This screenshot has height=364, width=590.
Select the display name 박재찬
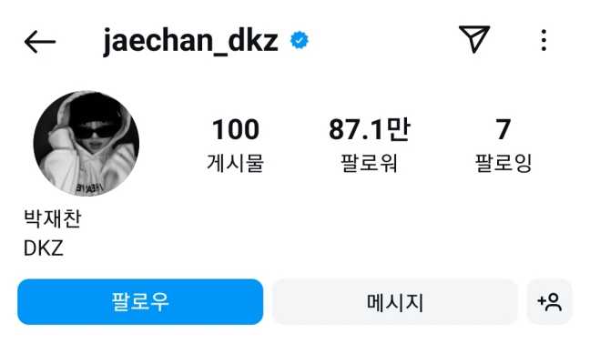click(52, 218)
